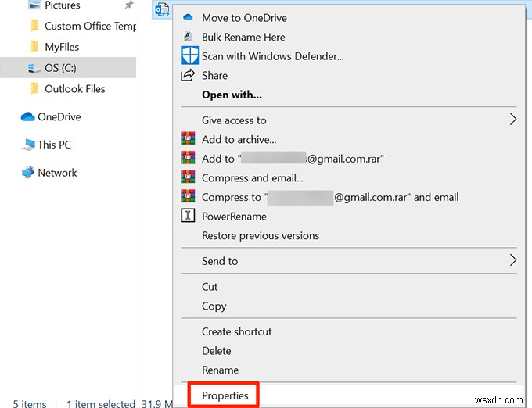Select Cut from context menu
Image resolution: width=532 pixels, height=408 pixels.
[x=210, y=287]
